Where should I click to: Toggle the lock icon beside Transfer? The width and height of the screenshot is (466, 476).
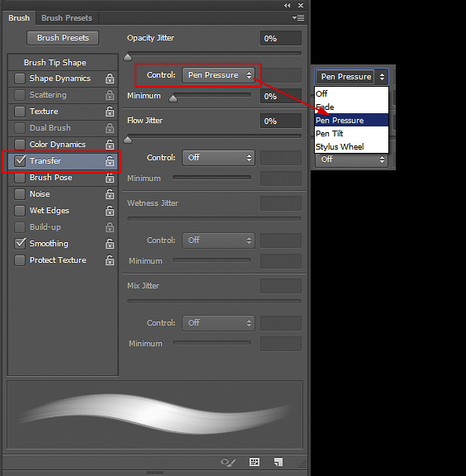pos(110,161)
